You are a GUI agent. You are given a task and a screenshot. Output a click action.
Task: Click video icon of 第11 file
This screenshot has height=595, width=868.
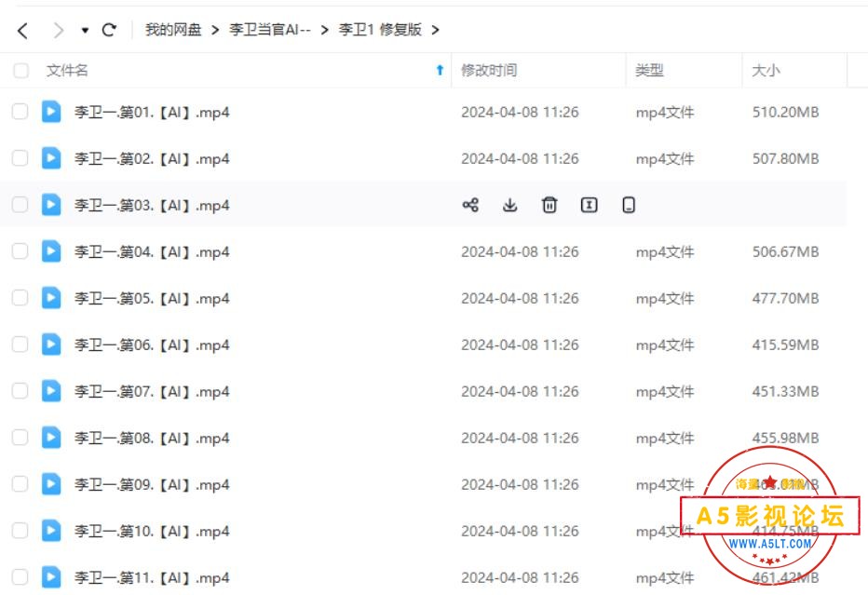click(x=51, y=576)
